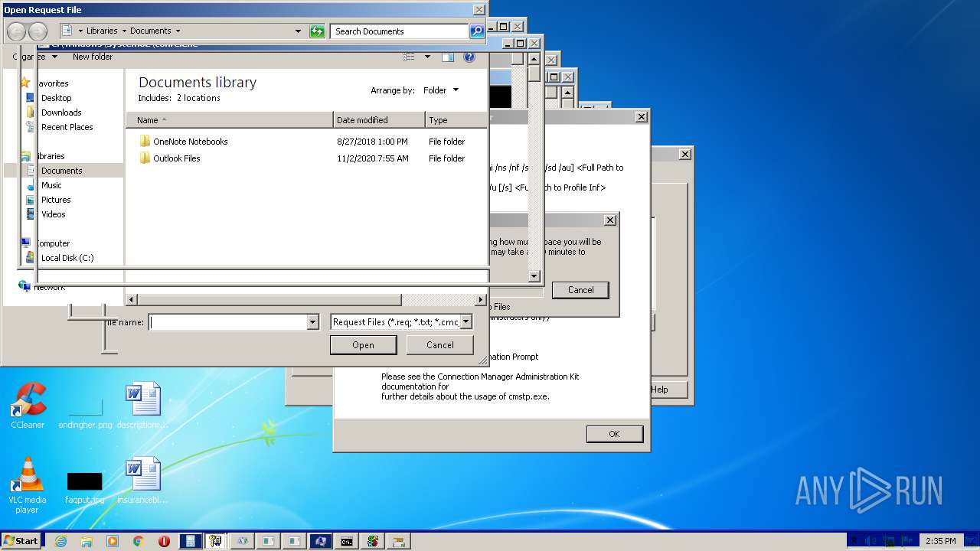Select Pictures library in the navigation pane
Image resolution: width=980 pixels, height=551 pixels.
[x=56, y=200]
